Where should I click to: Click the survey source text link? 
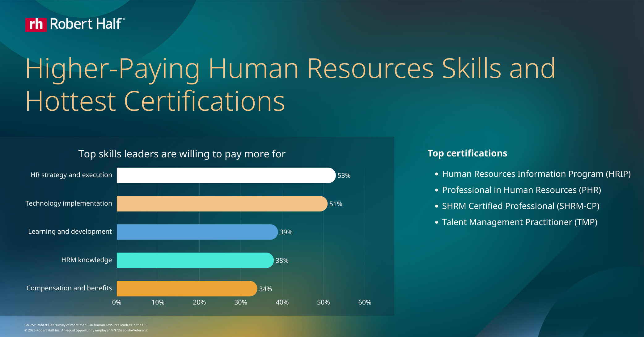86,325
